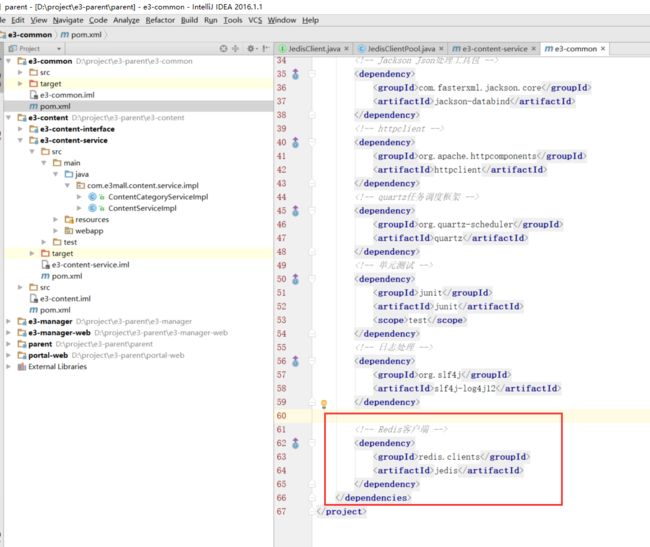Collapse the e3-common module node
Viewport: 650px width, 547px height.
[8, 61]
